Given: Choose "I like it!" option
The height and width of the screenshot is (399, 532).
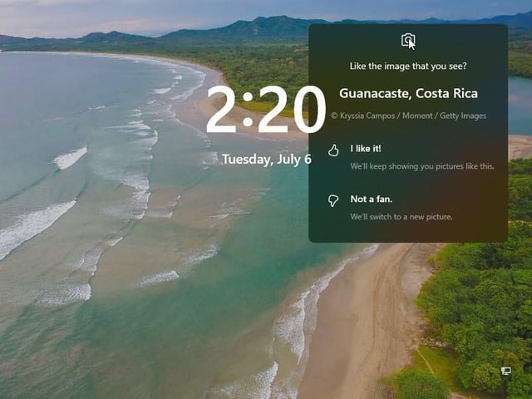Looking at the screenshot, I should coord(366,149).
